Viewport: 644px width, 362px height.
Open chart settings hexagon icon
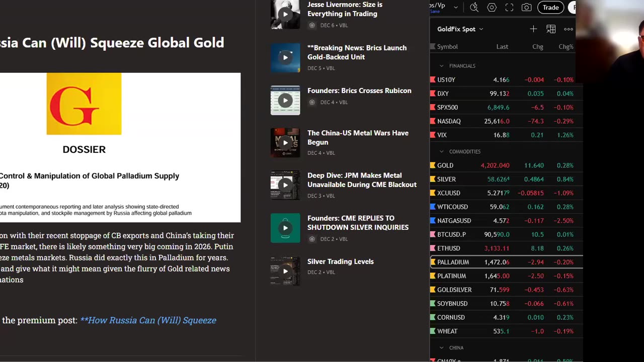492,8
